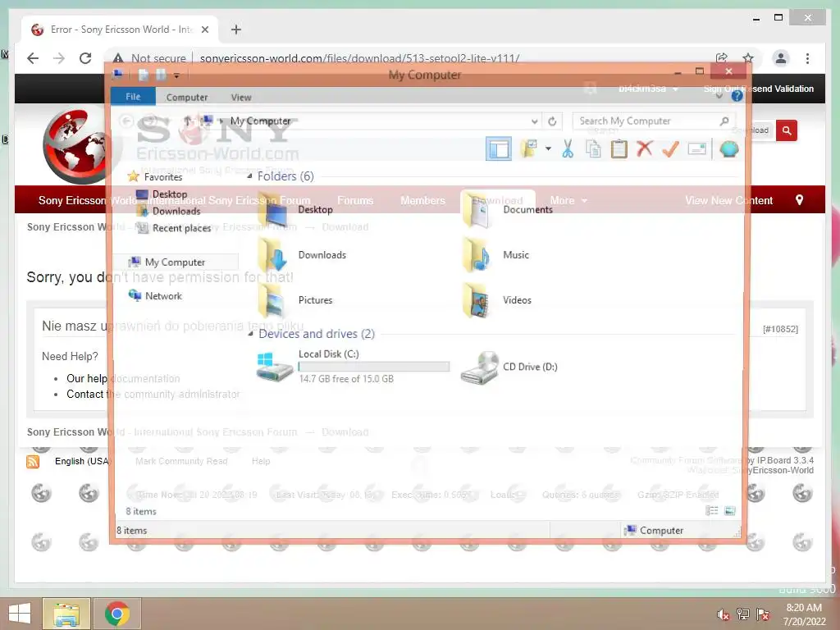
Task: Click the Copy icon in Explorer toolbar
Action: coord(593,149)
